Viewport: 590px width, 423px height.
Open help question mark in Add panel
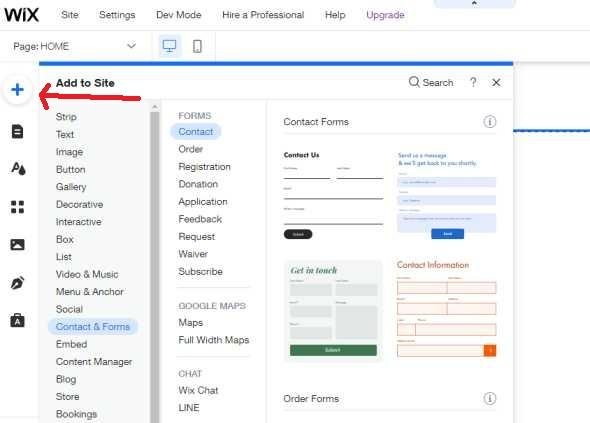pyautogui.click(x=473, y=82)
